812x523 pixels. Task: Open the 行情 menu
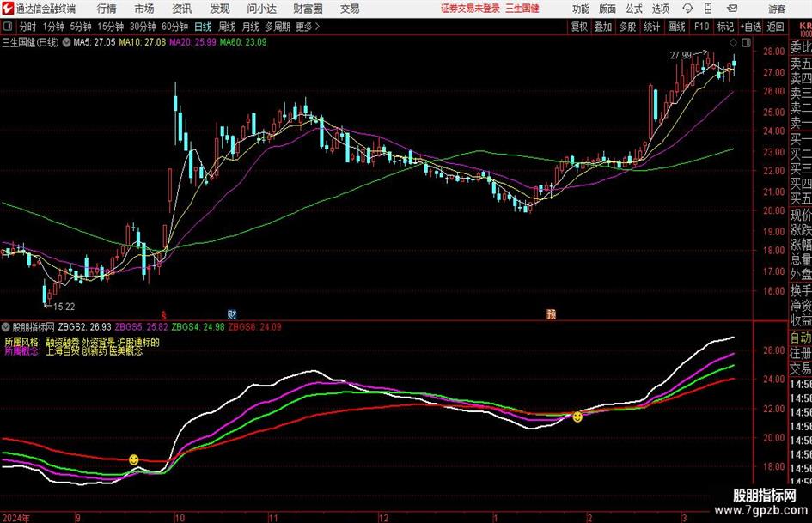click(107, 9)
